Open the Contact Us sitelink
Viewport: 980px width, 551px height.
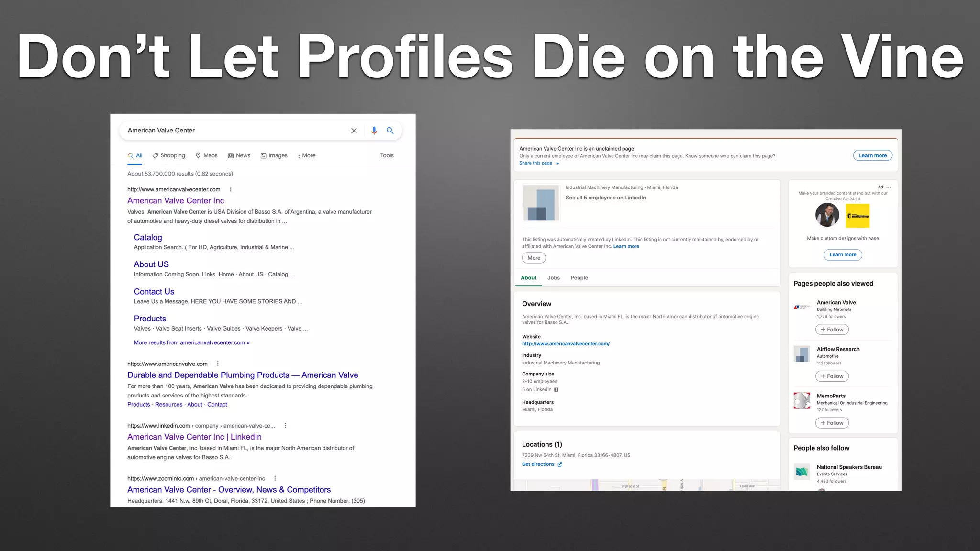tap(154, 292)
